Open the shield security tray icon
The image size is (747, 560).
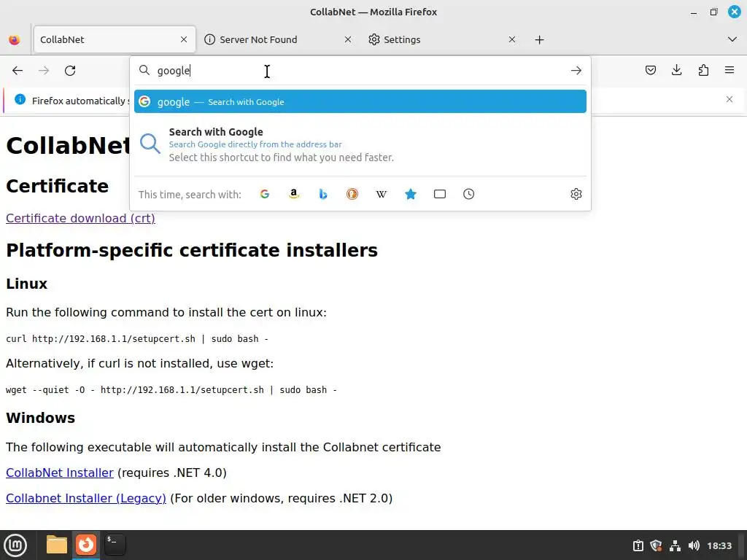[656, 545]
